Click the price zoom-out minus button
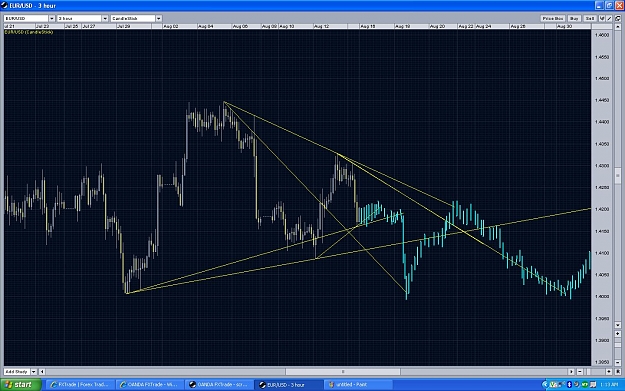The width and height of the screenshot is (625, 391). click(x=618, y=363)
